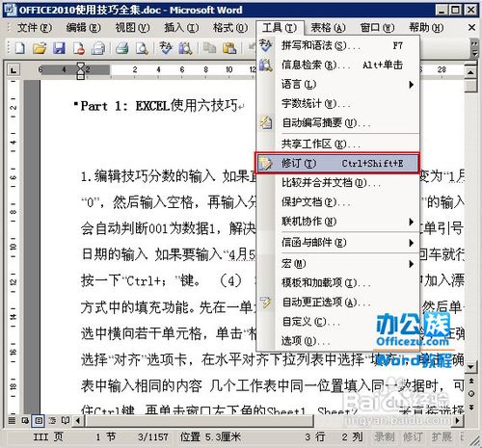Open the 窗口(W) menu
Screen dimensions: 482x448
377,28
